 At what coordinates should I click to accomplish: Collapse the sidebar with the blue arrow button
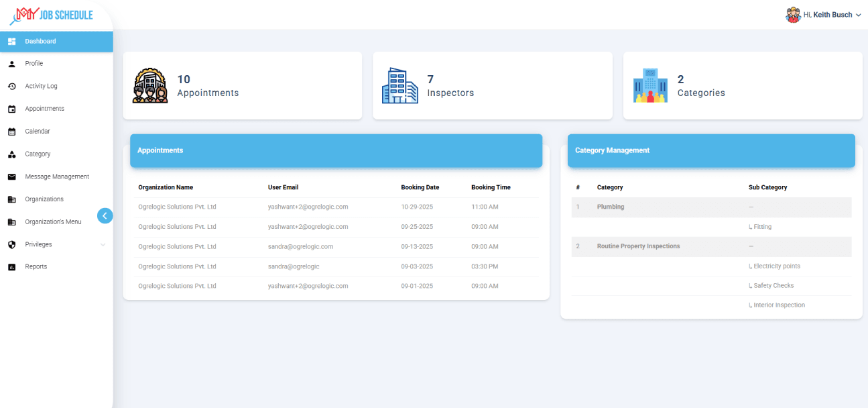tap(105, 215)
